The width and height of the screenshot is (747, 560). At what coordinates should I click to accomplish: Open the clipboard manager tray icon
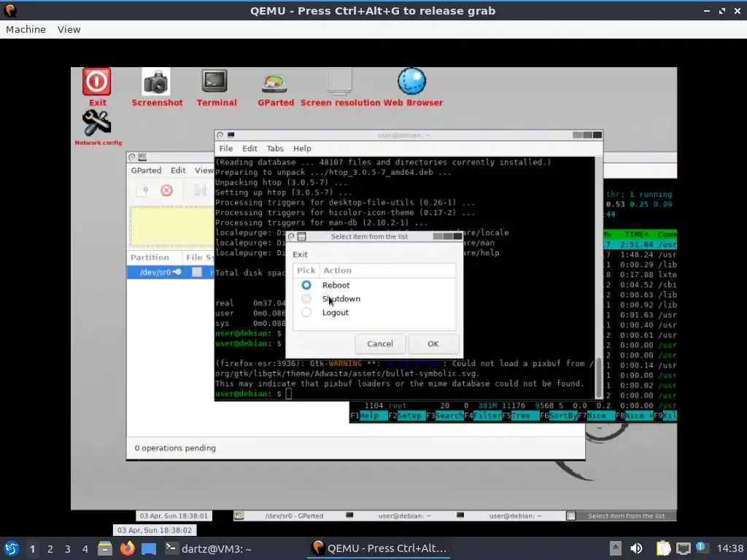[663, 548]
